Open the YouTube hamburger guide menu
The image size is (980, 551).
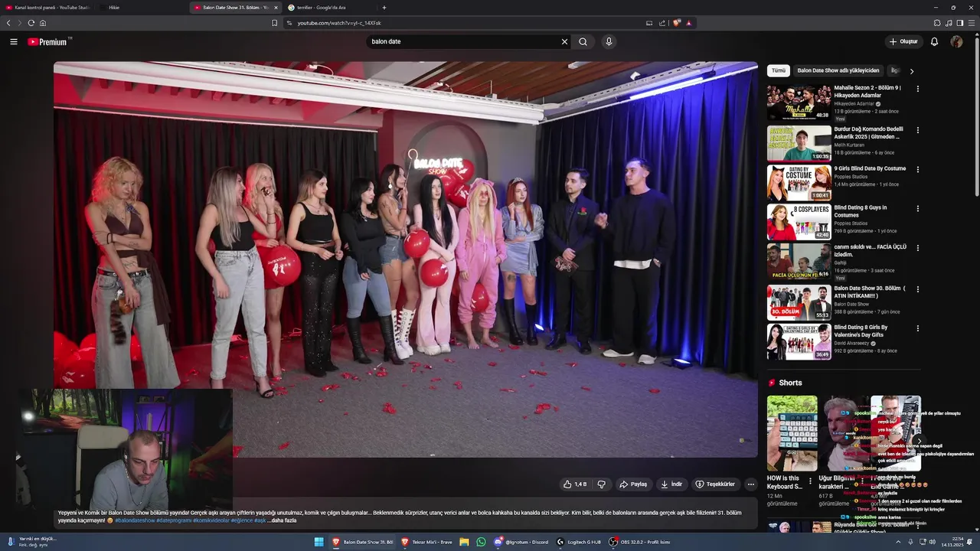click(14, 41)
